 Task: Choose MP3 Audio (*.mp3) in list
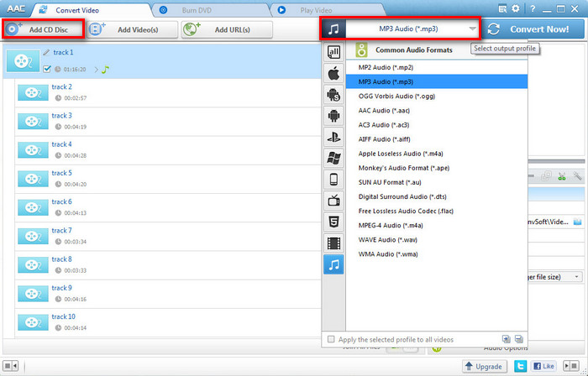pyautogui.click(x=437, y=81)
